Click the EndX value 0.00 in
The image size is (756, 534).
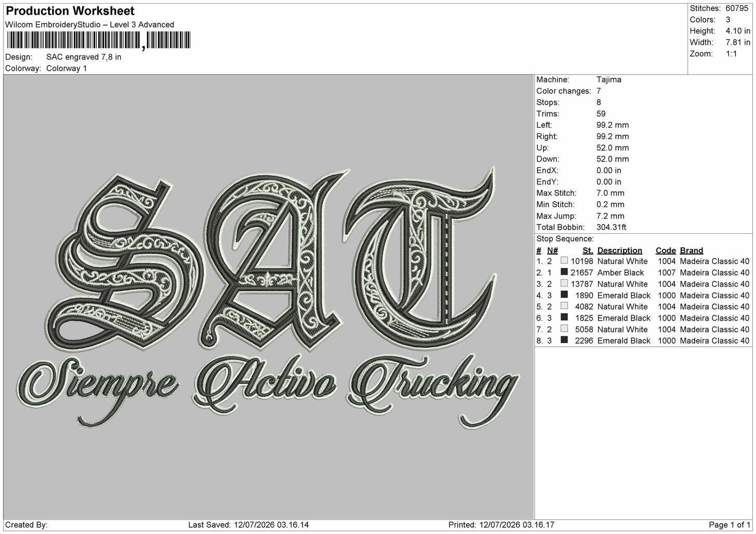[x=609, y=171]
